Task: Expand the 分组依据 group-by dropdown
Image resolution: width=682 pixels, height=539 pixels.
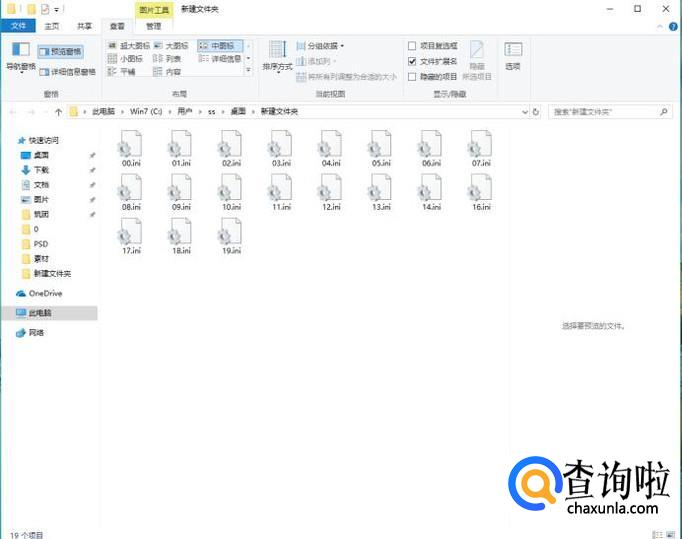Action: coord(324,46)
